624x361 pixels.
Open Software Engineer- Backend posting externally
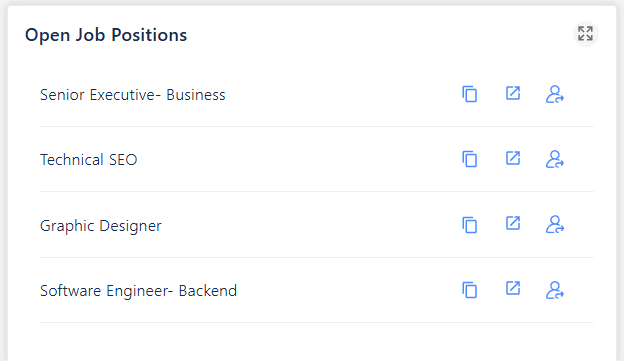coord(513,288)
